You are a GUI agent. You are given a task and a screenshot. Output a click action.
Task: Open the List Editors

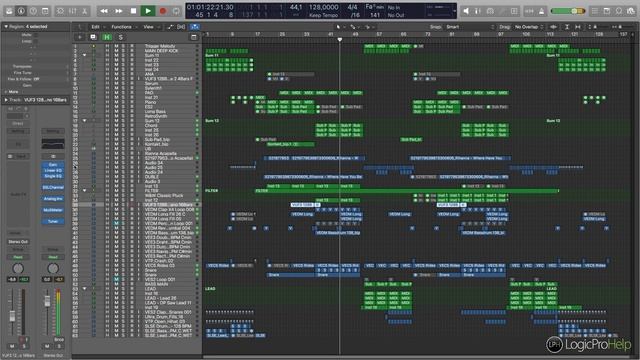[x=595, y=11]
